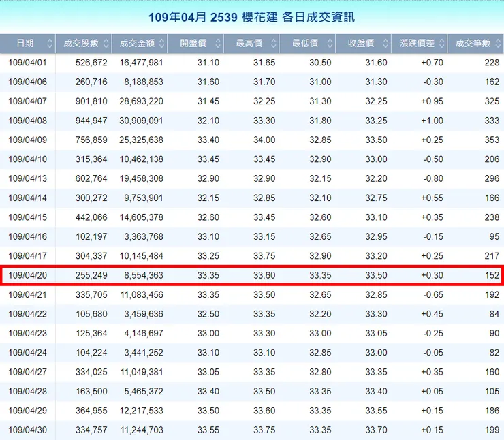Click transaction count 353
The width and height of the screenshot is (504, 440).
click(492, 140)
